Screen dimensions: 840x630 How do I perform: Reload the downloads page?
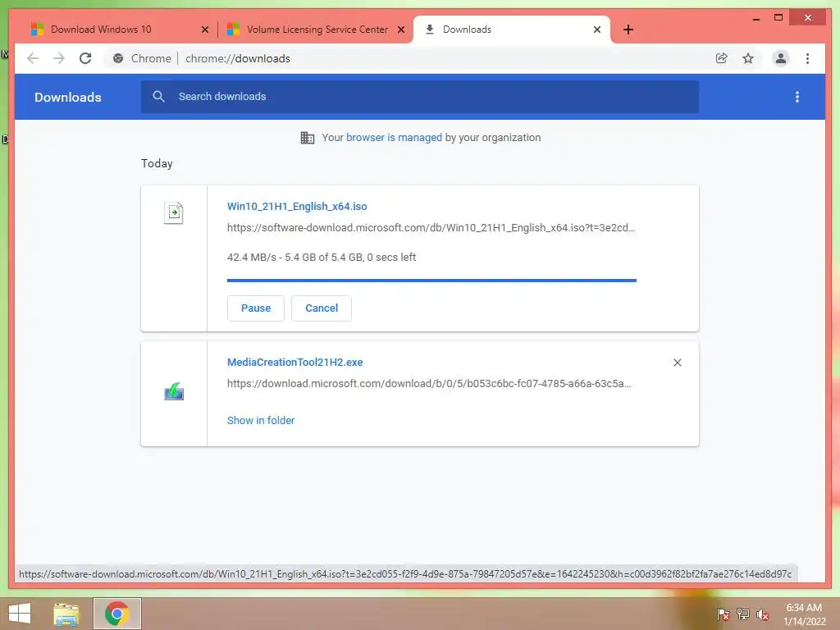pos(85,58)
